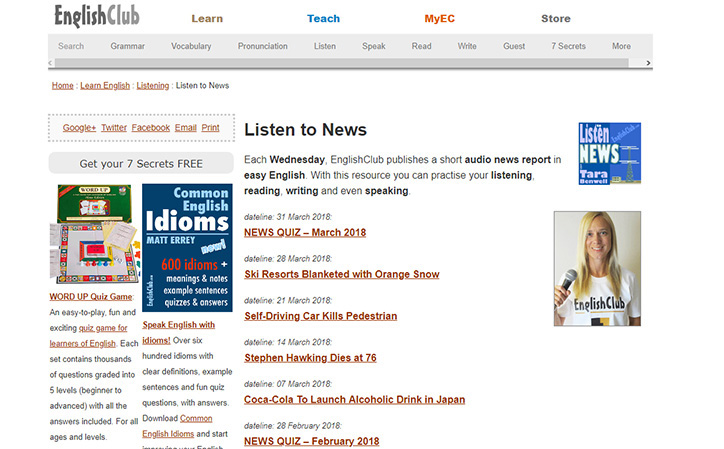
Task: Click the dateline 28 February 2018 text
Action: tap(293, 425)
